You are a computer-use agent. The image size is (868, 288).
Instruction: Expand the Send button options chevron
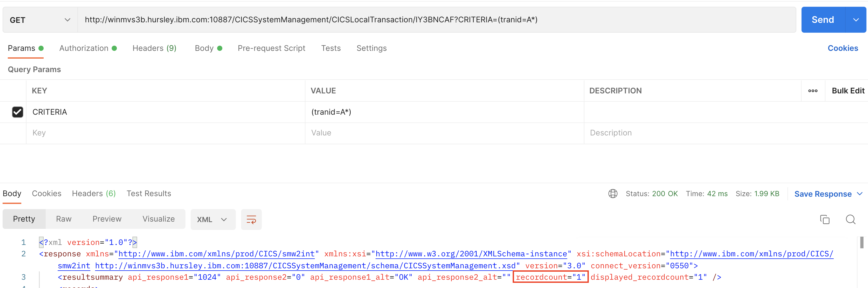pyautogui.click(x=856, y=19)
